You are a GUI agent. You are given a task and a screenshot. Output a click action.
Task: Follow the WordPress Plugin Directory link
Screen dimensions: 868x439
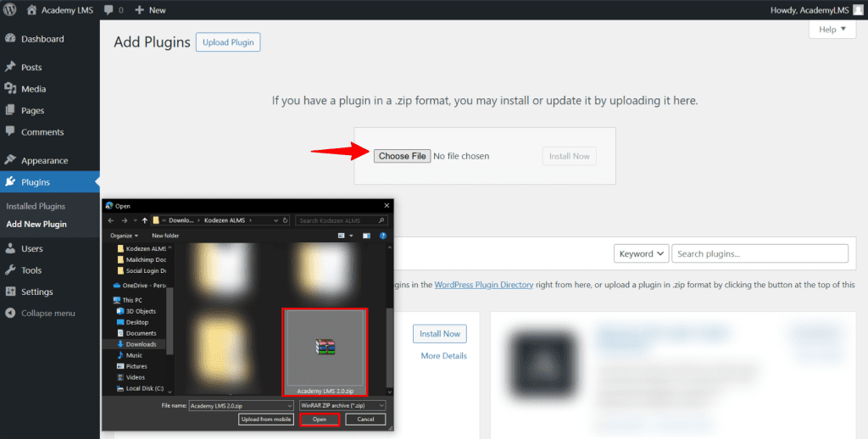[483, 285]
